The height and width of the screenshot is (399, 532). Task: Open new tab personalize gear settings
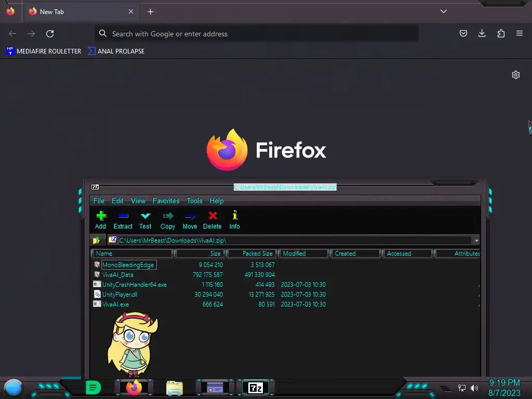click(516, 75)
